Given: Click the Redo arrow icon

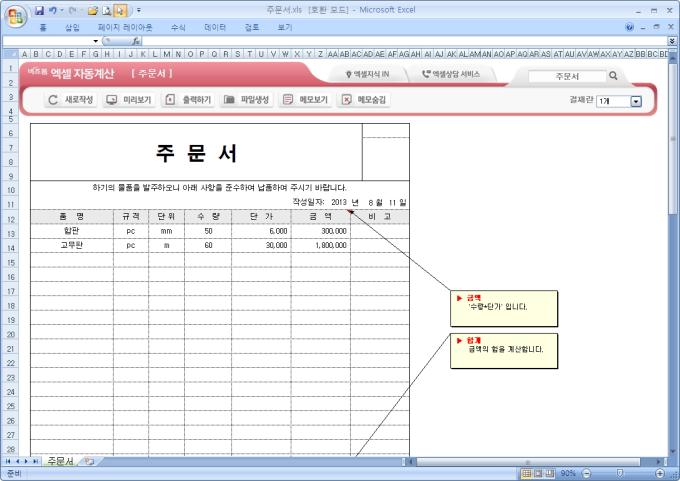Looking at the screenshot, I should (x=72, y=10).
